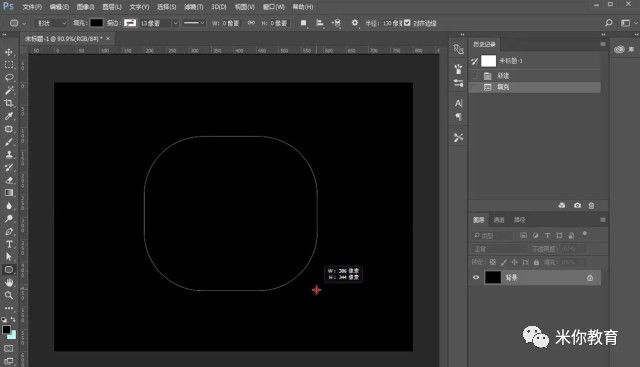
Task: Reset default foreground and background colors
Action: click(x=4, y=319)
